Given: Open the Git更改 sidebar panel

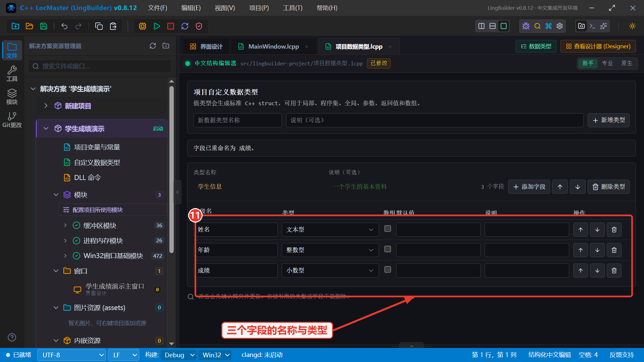Looking at the screenshot, I should point(12,120).
